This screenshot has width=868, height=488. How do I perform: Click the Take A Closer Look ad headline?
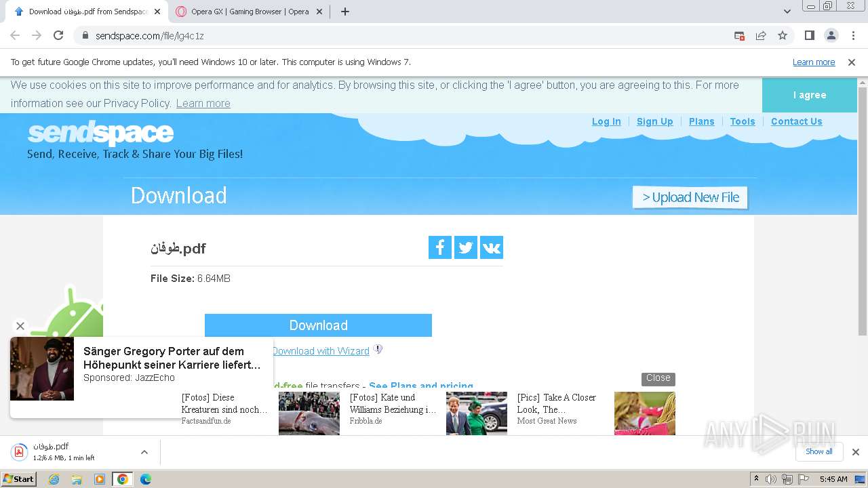point(557,403)
